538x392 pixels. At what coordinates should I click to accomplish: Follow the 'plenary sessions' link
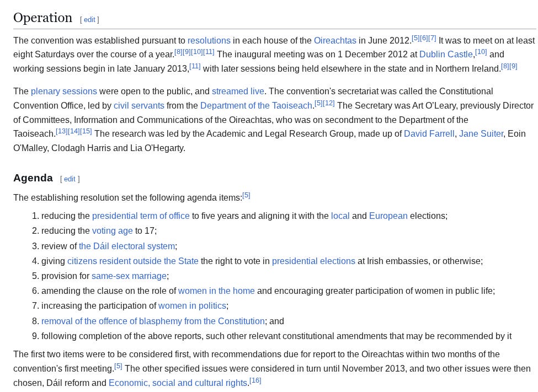pyautogui.click(x=64, y=91)
